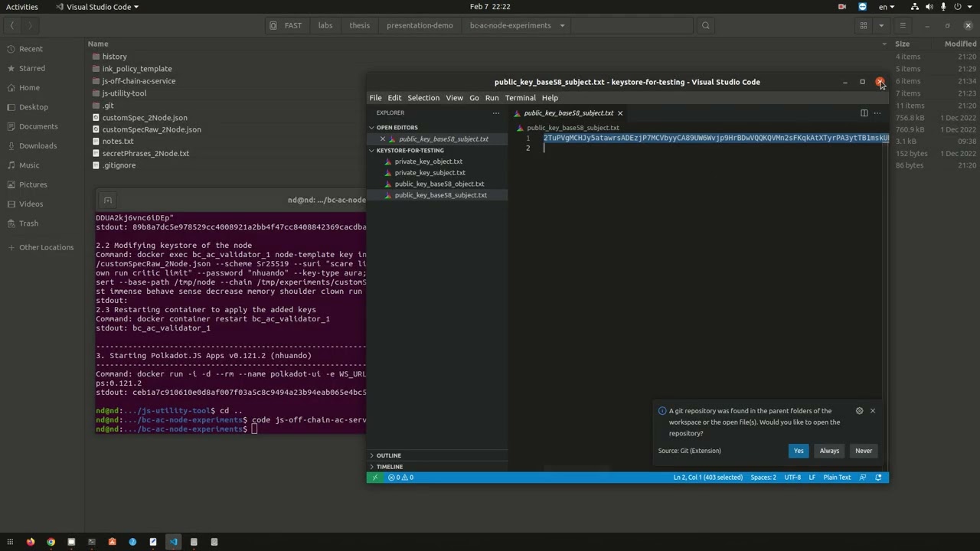Image resolution: width=980 pixels, height=551 pixels.
Task: Collapse the Open Editors section
Action: coord(371,128)
